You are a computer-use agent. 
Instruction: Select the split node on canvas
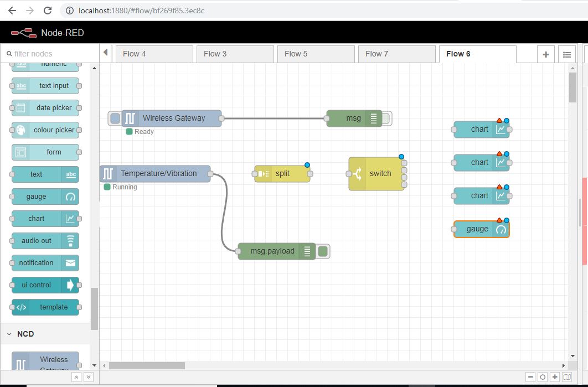tap(282, 174)
